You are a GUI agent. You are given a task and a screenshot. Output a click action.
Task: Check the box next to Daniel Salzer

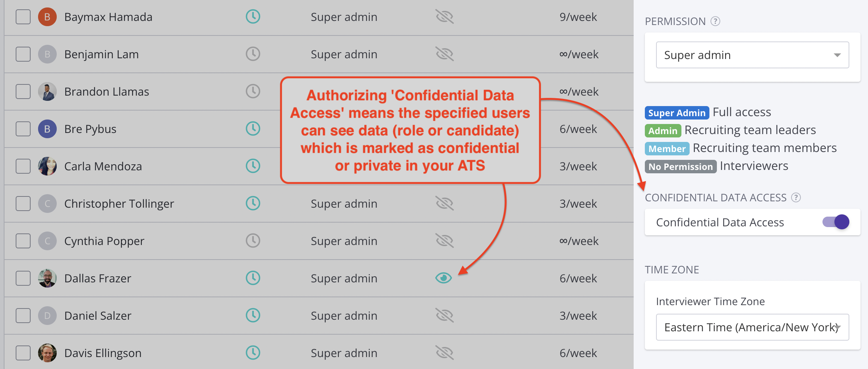(x=23, y=316)
